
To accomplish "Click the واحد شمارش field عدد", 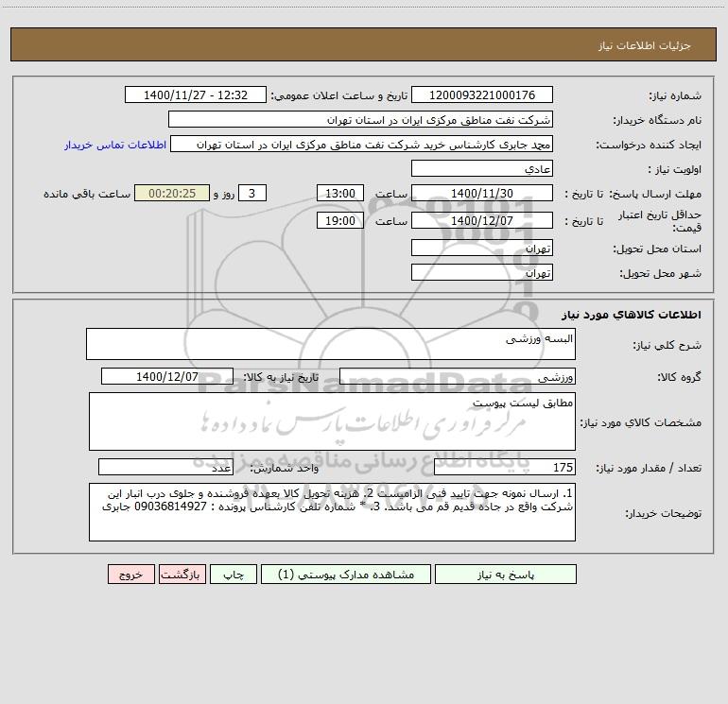I will (165, 467).
